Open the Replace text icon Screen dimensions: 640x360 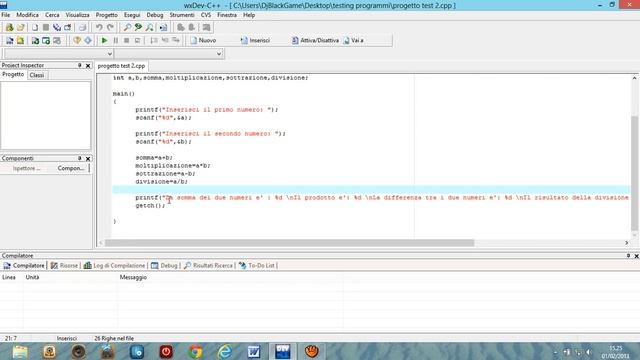tap(138, 27)
